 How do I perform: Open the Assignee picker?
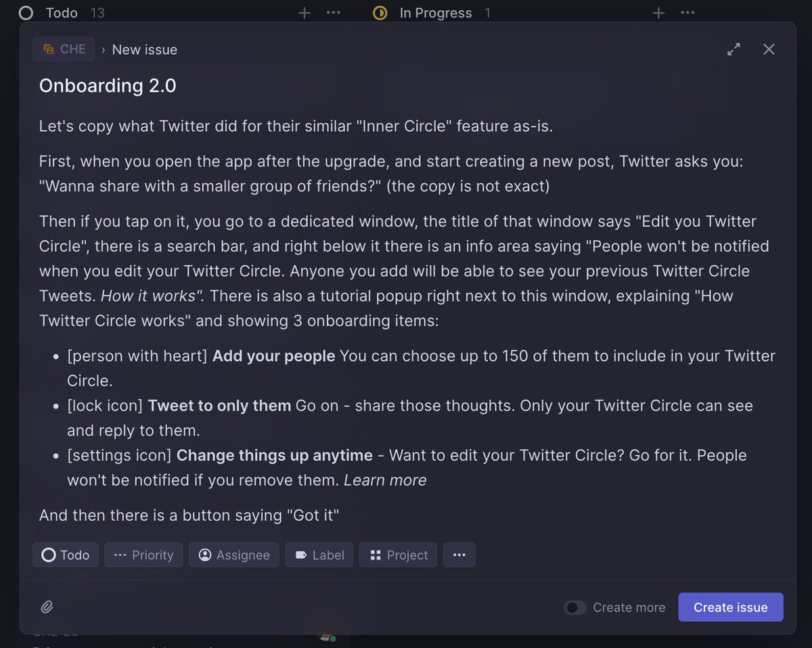[x=234, y=555]
